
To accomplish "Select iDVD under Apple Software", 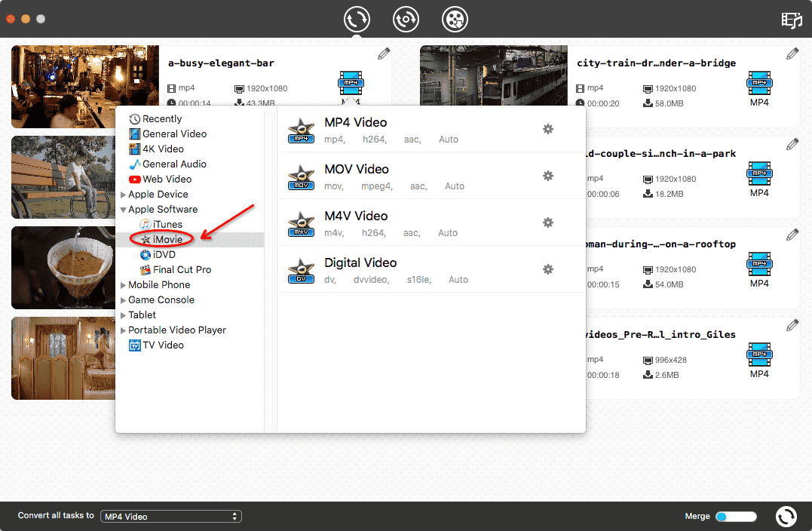I will (x=158, y=254).
